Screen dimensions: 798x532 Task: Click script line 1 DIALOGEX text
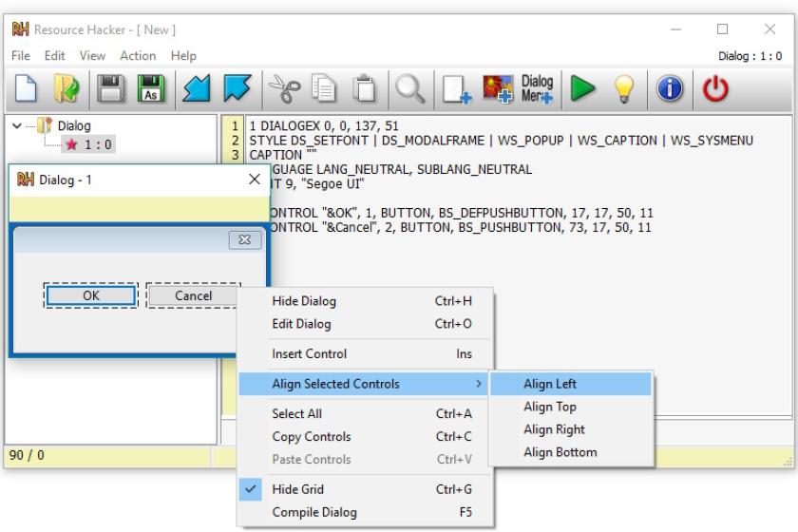(x=324, y=125)
